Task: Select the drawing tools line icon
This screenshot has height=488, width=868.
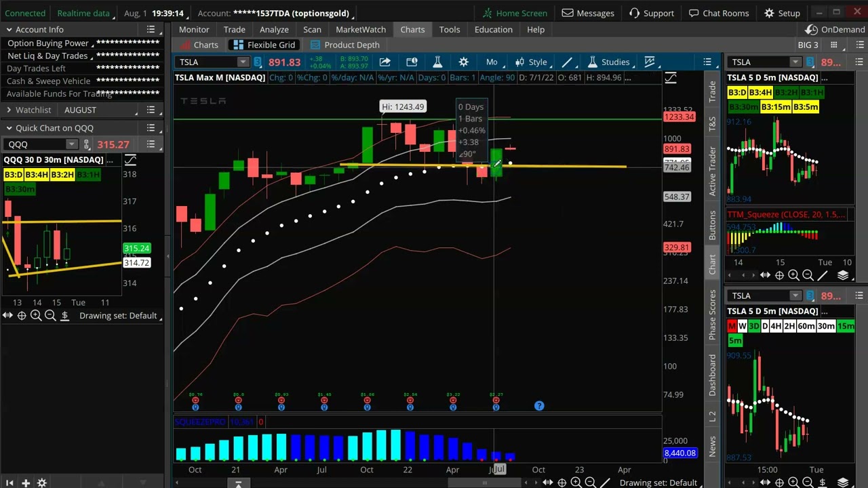Action: (x=567, y=62)
